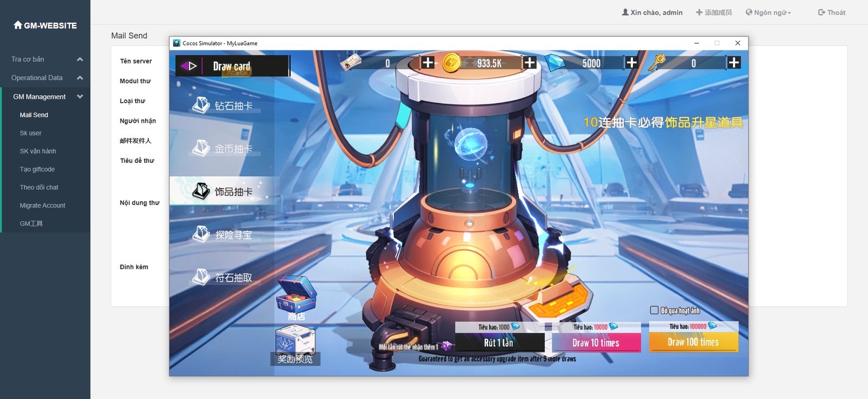Switch to the 金币抽卡 gold draw tab

pos(223,148)
